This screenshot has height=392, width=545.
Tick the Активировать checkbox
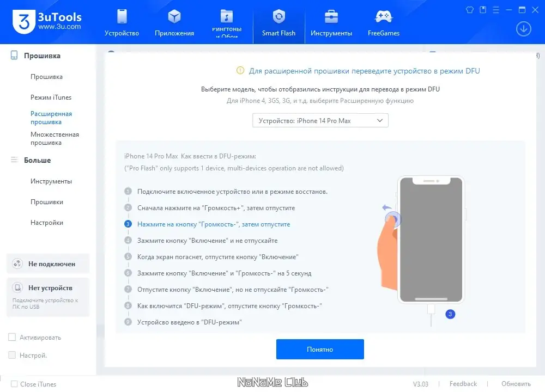coord(12,337)
